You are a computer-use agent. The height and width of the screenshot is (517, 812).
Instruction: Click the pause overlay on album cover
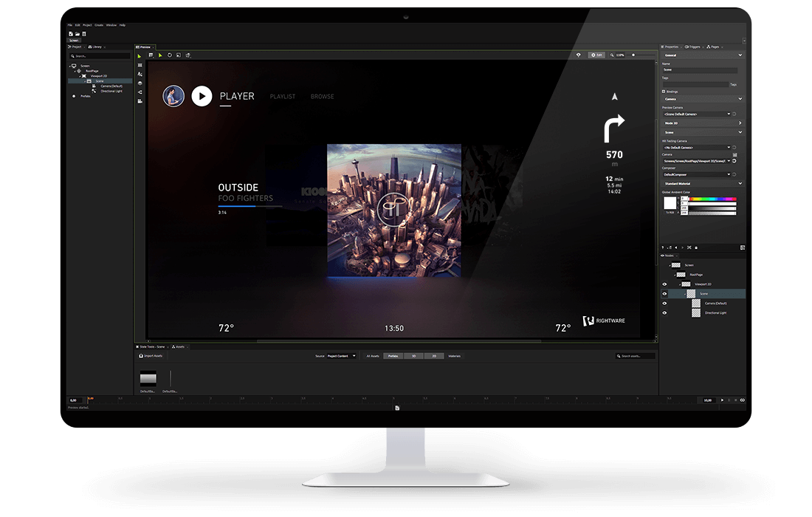click(x=393, y=209)
